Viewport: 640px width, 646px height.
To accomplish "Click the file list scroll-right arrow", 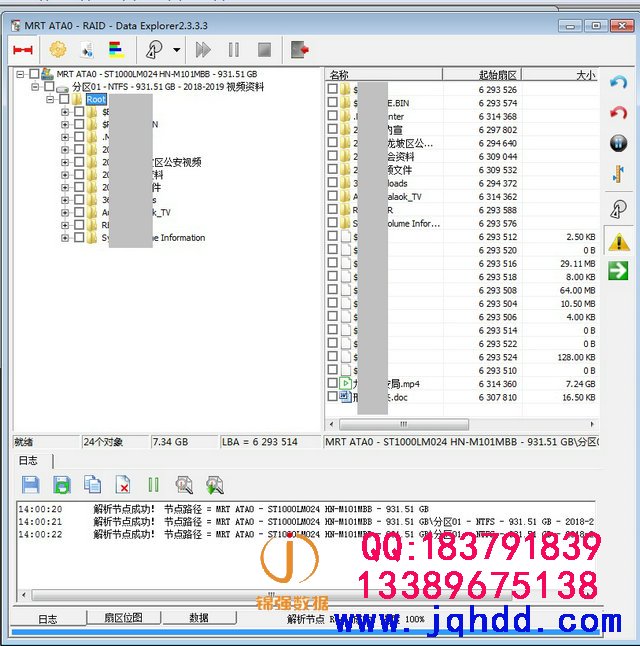I will tap(592, 424).
